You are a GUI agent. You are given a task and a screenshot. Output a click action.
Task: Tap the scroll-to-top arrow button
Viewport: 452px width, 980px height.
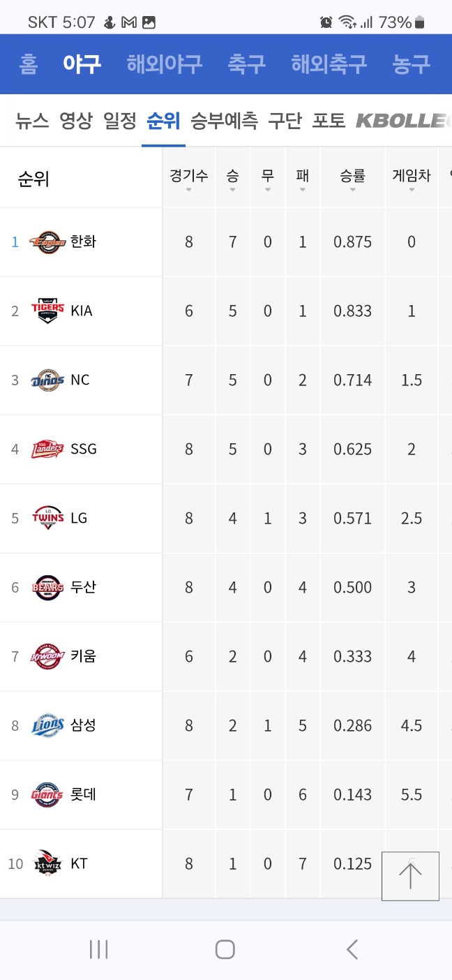(x=410, y=876)
